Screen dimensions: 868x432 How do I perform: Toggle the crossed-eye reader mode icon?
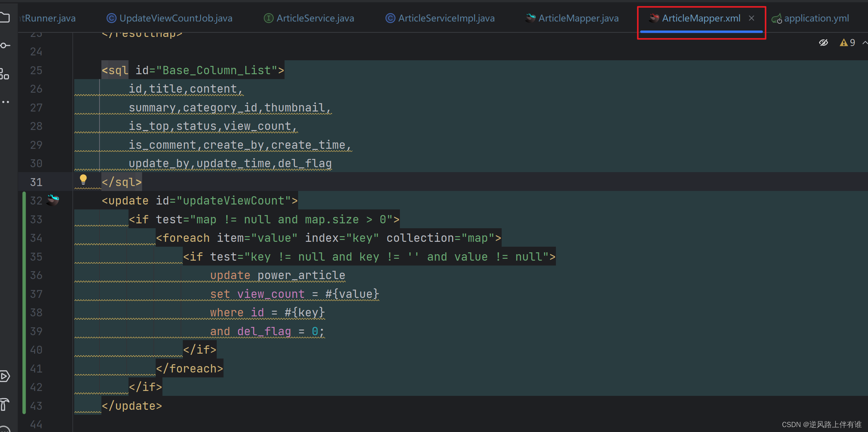point(824,43)
